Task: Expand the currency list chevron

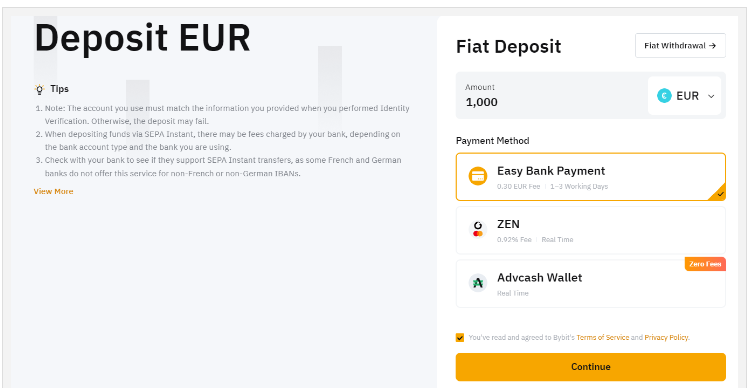Action: 711,96
